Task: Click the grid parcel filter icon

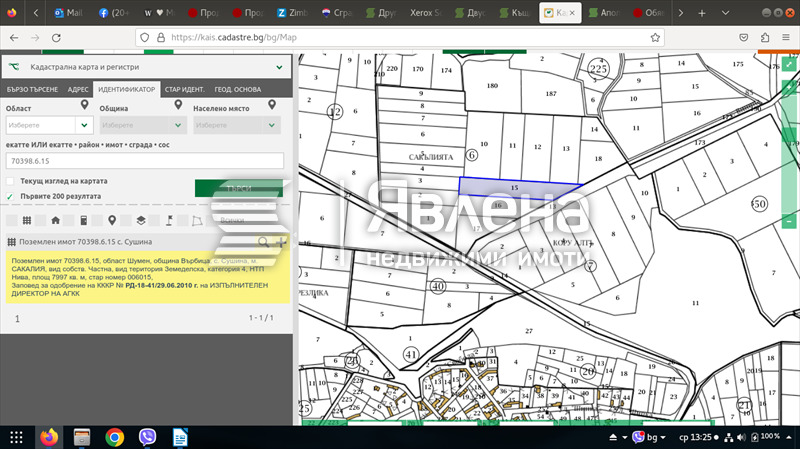Action: pyautogui.click(x=26, y=220)
